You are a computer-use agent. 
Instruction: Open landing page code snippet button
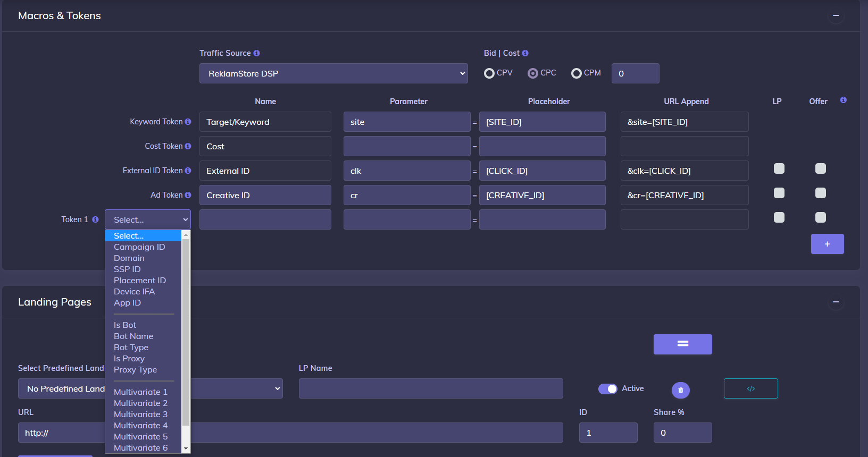click(750, 388)
